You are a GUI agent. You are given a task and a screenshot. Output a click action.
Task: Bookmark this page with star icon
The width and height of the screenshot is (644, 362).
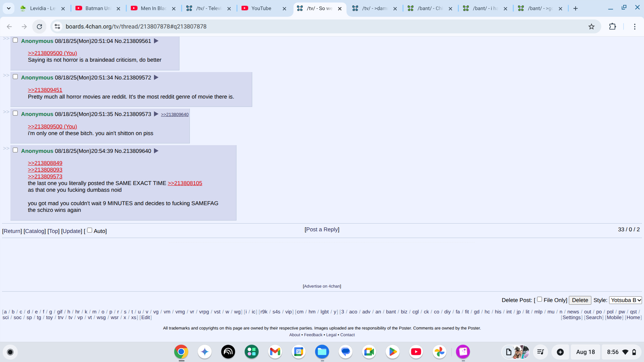click(591, 26)
